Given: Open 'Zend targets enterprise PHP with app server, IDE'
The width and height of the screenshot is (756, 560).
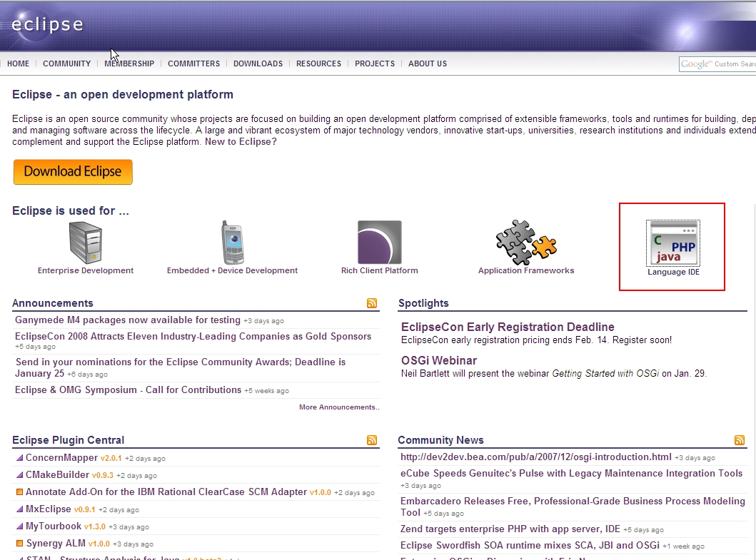Looking at the screenshot, I should pyautogui.click(x=510, y=529).
